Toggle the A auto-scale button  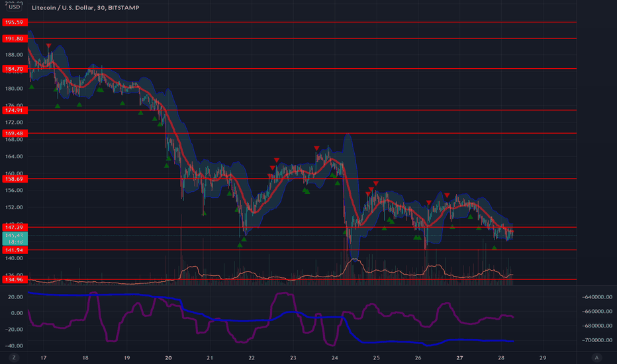coord(596,357)
